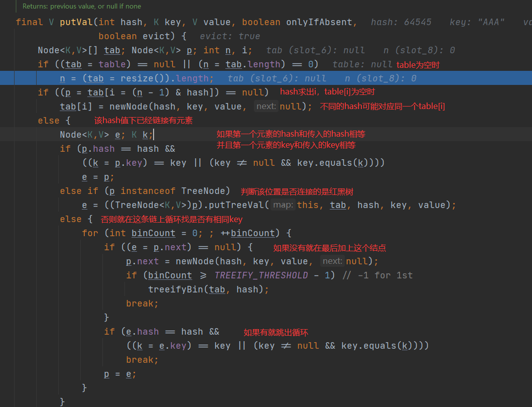Select the 'hash: 64545' inline debug hint
532x407 pixels.
pyautogui.click(x=401, y=22)
